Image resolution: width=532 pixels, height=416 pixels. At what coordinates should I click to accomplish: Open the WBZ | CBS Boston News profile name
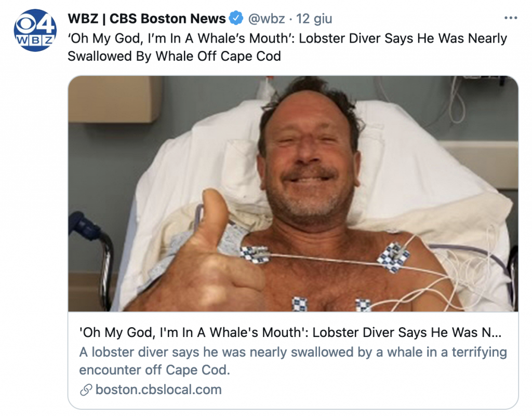(147, 19)
